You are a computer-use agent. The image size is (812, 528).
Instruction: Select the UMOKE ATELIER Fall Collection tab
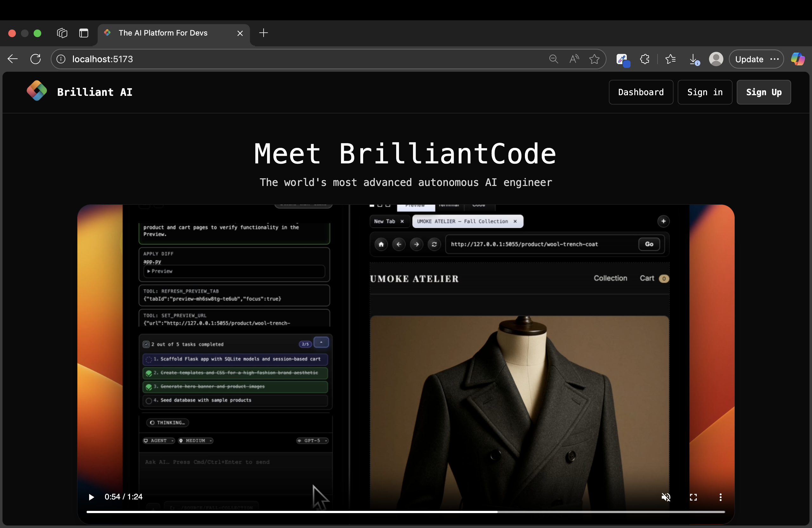tap(463, 221)
